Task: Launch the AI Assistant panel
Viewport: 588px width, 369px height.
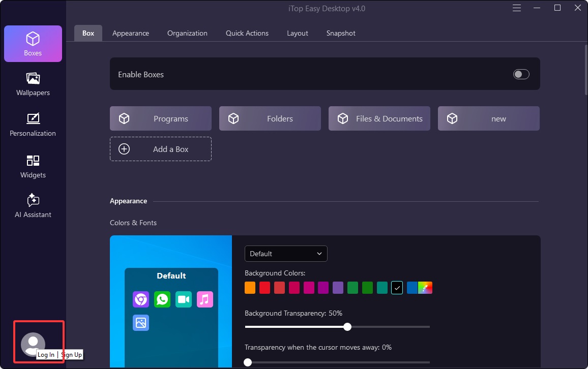Action: pyautogui.click(x=33, y=206)
